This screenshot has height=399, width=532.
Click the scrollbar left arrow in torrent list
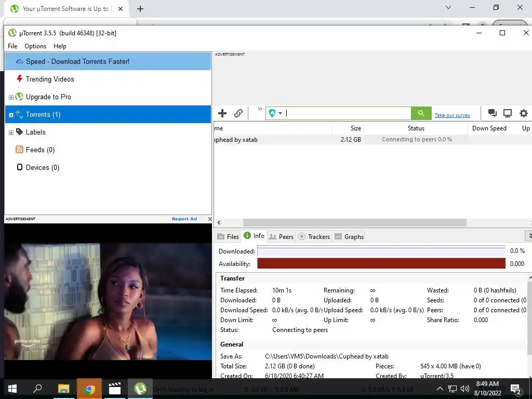(x=219, y=222)
